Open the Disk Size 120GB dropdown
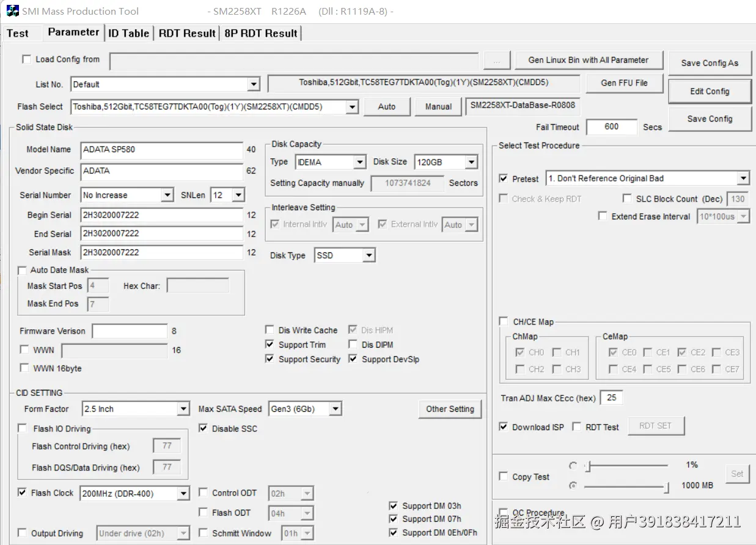Image resolution: width=756 pixels, height=545 pixels. pyautogui.click(x=446, y=163)
